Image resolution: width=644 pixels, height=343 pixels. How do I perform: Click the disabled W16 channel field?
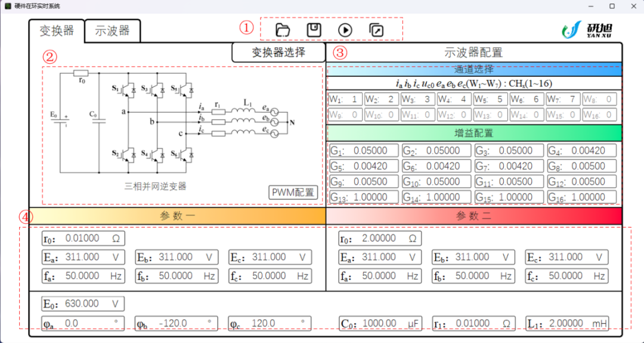pos(600,114)
